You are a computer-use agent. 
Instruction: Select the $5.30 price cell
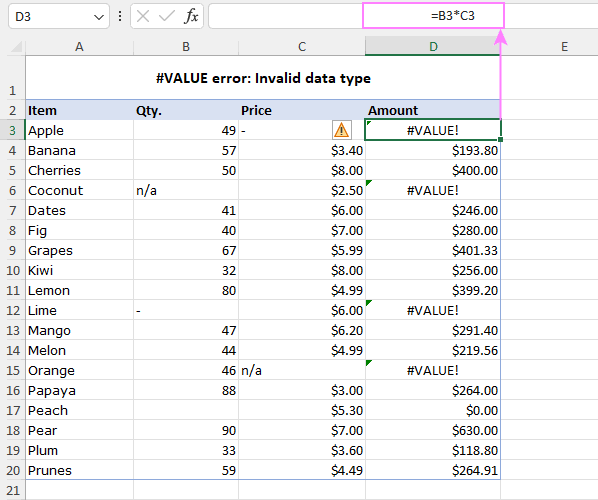pyautogui.click(x=302, y=410)
